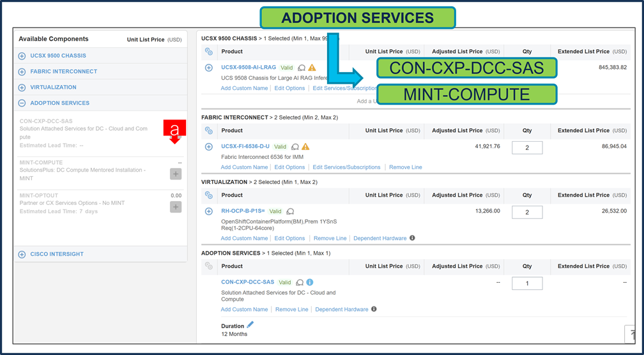Click the extended price 845,383.82
Image resolution: width=644 pixels, height=355 pixels.
coord(613,67)
